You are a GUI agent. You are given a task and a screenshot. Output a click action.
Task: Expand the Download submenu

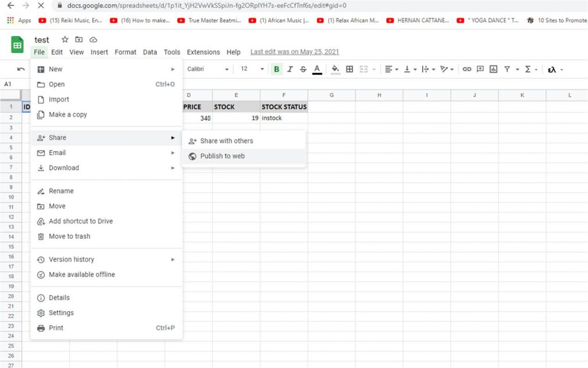click(106, 168)
